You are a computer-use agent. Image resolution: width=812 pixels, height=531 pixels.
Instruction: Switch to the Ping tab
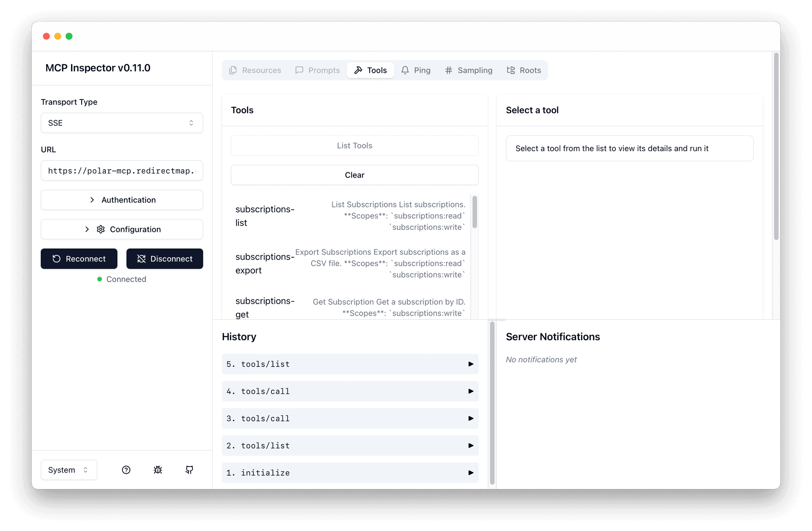(416, 70)
